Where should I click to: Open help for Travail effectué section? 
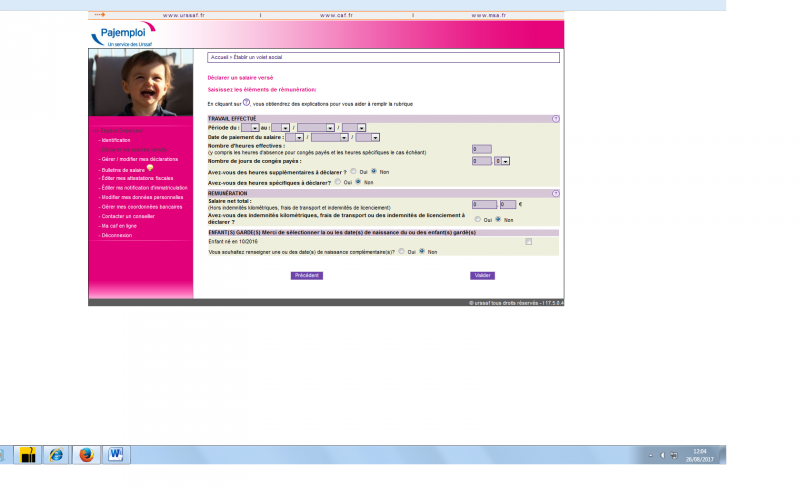[556, 119]
